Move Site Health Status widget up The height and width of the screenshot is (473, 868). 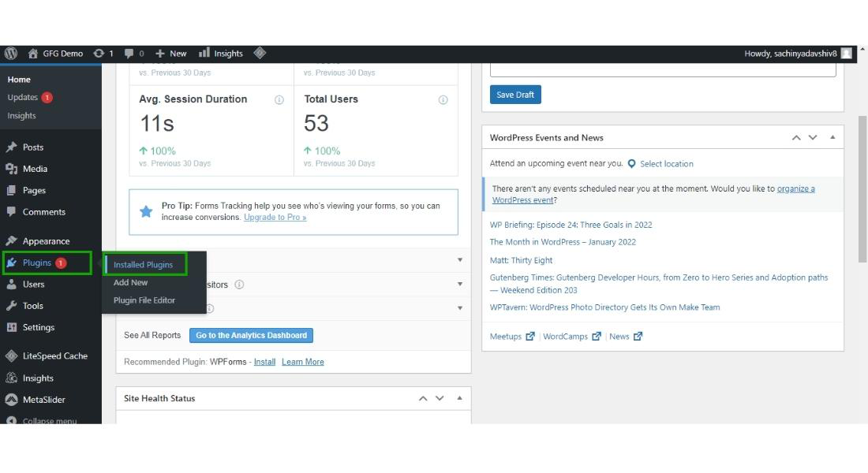click(x=423, y=398)
